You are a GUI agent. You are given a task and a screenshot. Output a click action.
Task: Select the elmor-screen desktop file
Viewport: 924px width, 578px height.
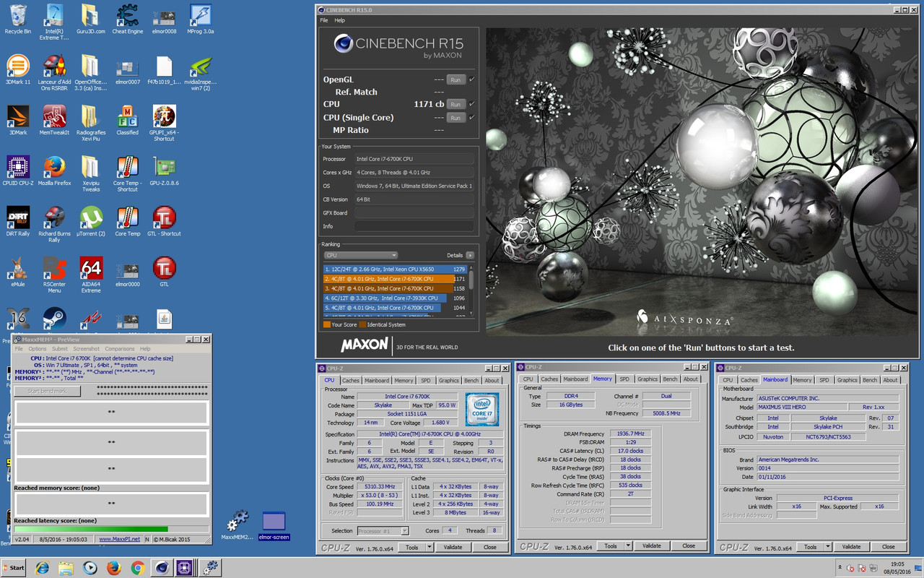(274, 525)
